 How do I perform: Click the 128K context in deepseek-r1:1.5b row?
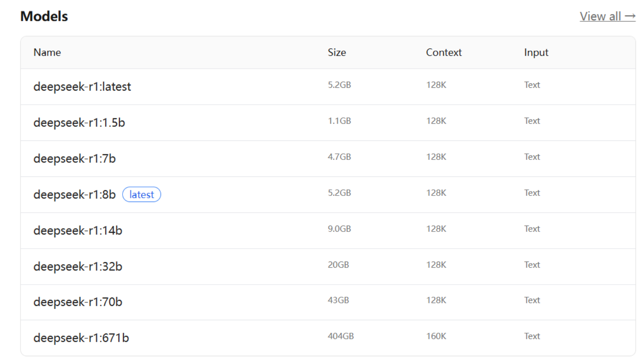(436, 121)
